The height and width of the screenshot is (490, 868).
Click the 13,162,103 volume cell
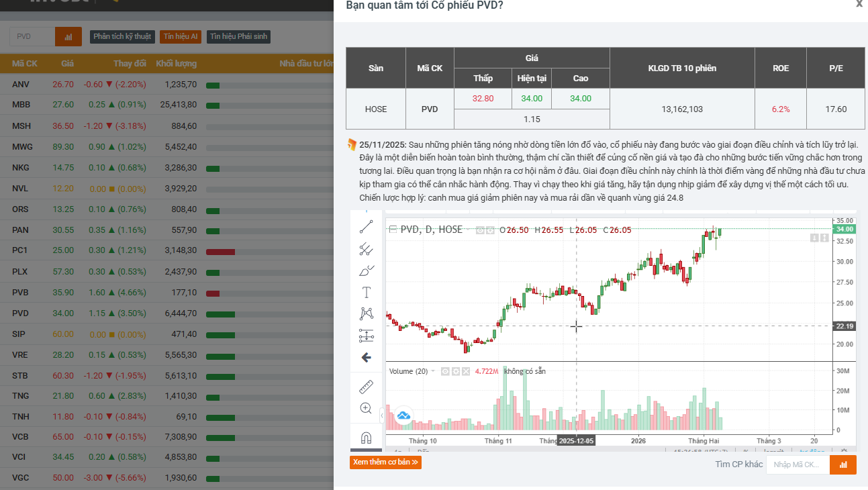(x=682, y=109)
